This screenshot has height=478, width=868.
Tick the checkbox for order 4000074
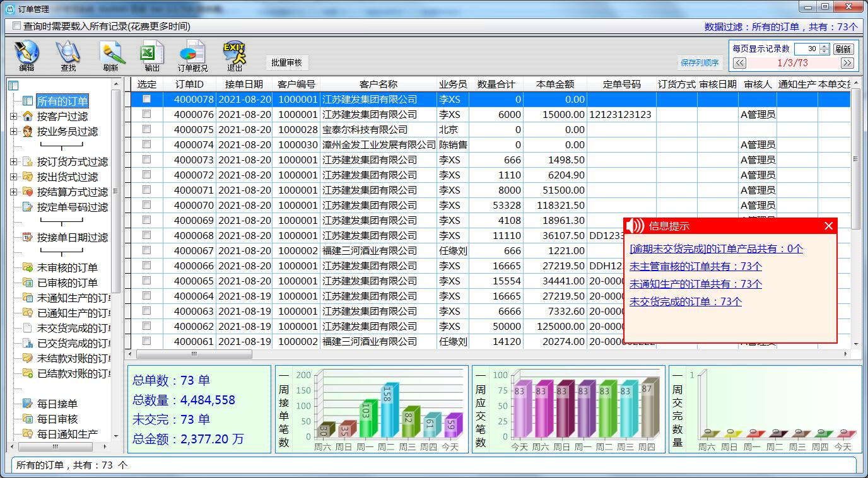coord(146,144)
